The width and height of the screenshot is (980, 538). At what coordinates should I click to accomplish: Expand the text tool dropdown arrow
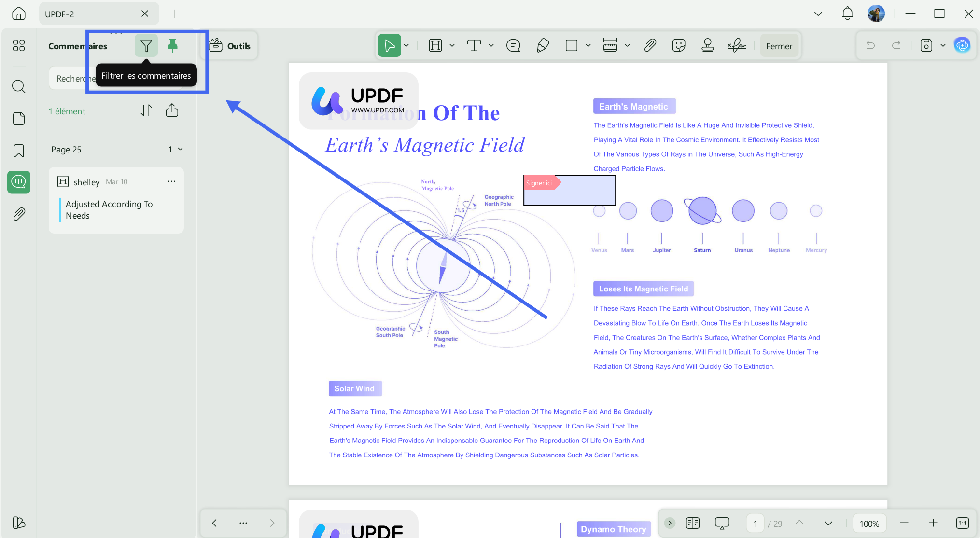491,46
